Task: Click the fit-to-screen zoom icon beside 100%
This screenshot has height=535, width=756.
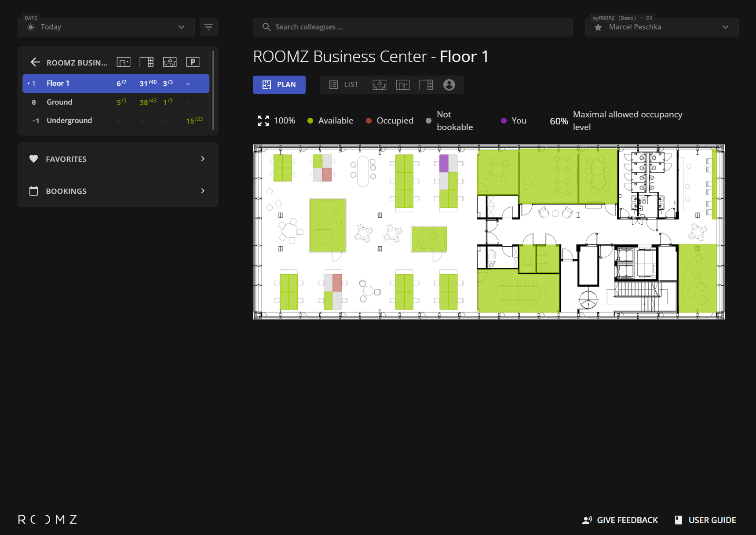Action: tap(263, 121)
